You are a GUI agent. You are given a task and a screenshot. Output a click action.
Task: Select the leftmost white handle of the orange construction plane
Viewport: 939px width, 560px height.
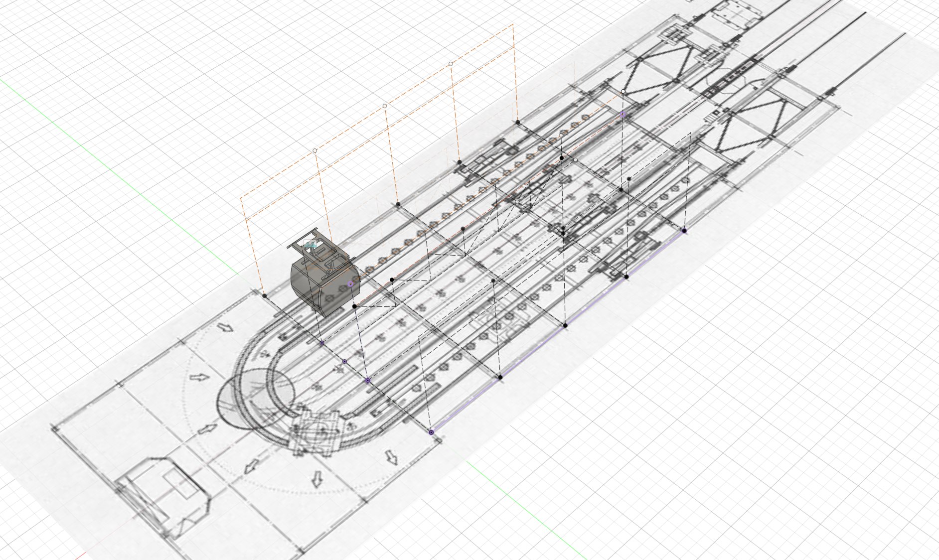pyautogui.click(x=315, y=149)
